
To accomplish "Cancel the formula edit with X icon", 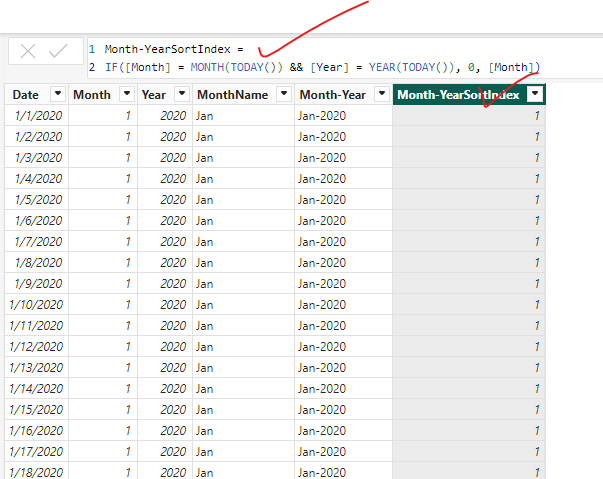I will tap(28, 51).
